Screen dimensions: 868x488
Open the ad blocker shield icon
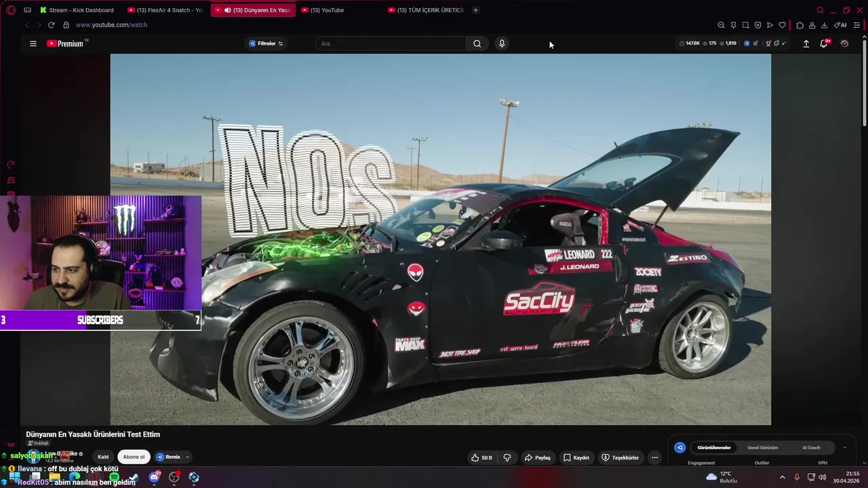click(757, 25)
